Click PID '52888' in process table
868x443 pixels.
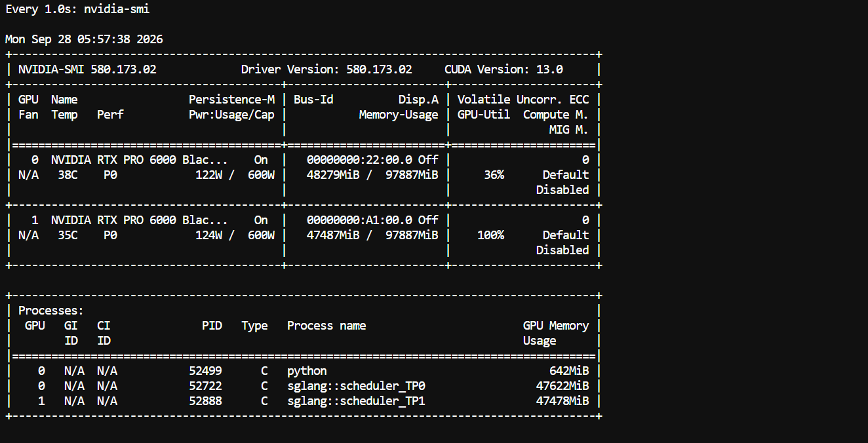(205, 401)
